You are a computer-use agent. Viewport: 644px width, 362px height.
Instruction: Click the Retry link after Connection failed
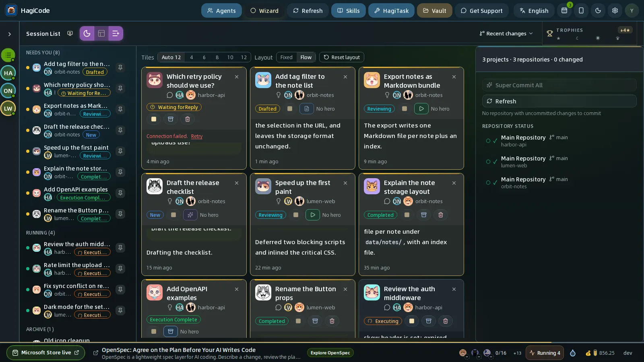197,136
